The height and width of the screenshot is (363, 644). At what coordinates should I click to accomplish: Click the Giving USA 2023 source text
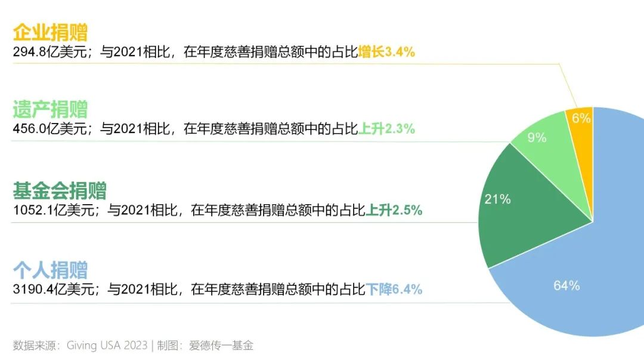(x=107, y=345)
